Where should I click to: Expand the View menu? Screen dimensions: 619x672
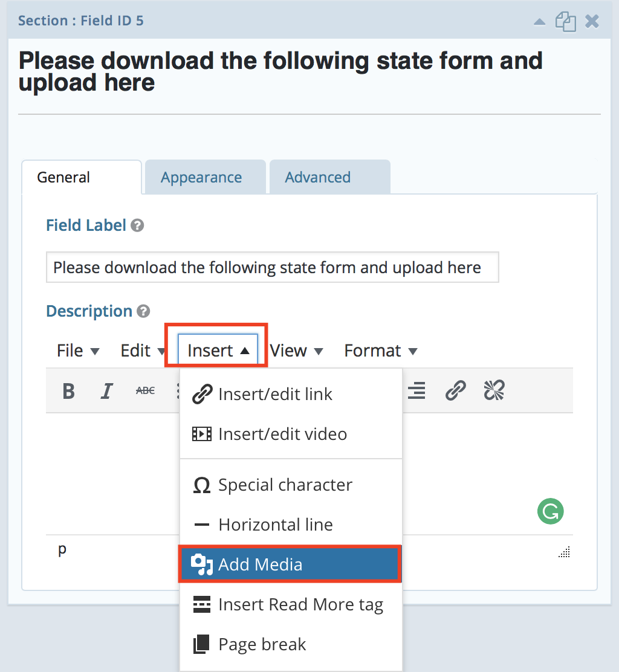coord(296,351)
